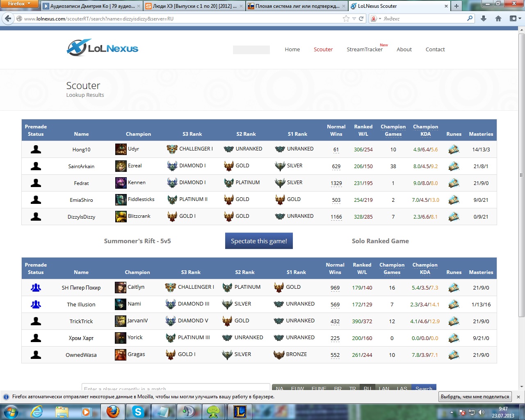Open runes icon for SaintArkain

pos(454,166)
